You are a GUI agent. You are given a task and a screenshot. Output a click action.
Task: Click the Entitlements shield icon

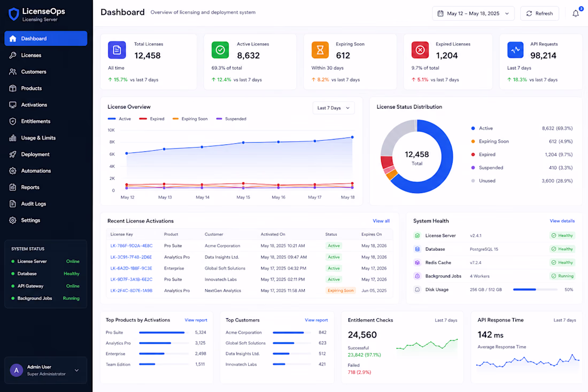coord(13,121)
